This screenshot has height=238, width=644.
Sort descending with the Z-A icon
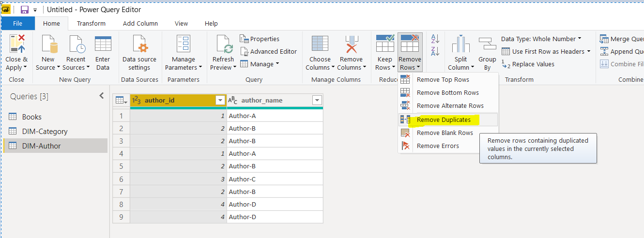(x=435, y=51)
